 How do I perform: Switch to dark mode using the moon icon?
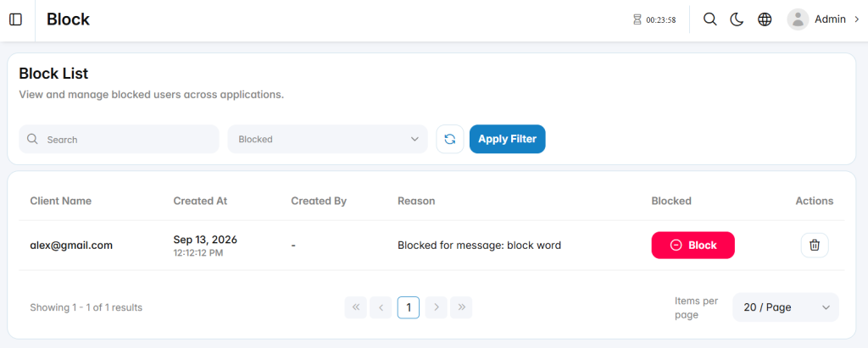point(737,19)
